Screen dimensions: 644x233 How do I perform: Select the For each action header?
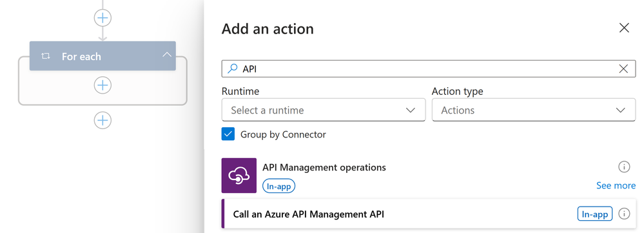[x=102, y=56]
